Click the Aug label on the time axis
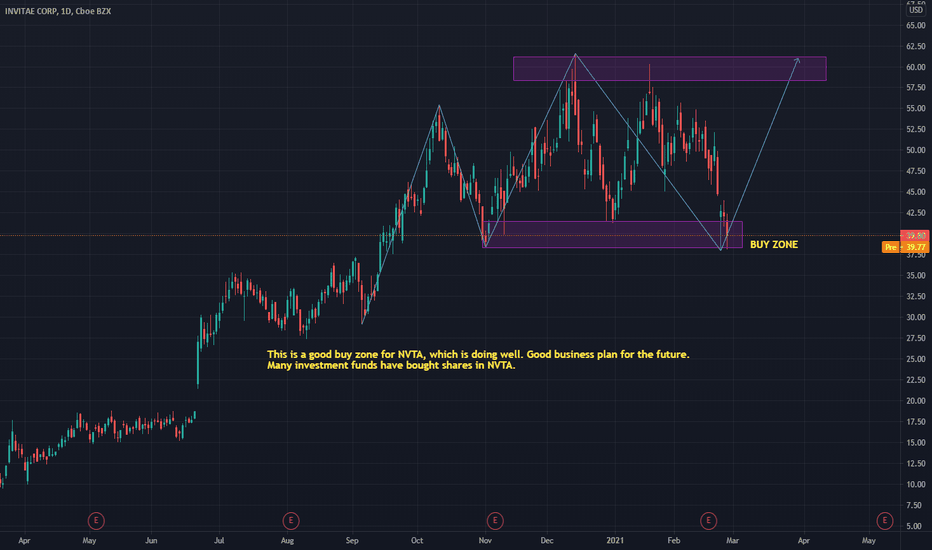932x550 pixels. pos(287,540)
